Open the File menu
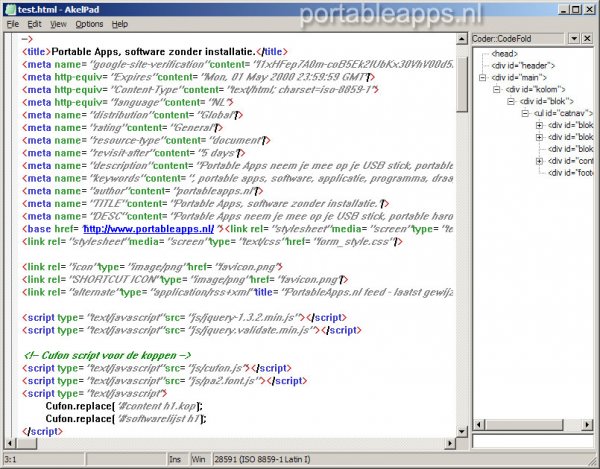The height and width of the screenshot is (469, 600). (x=13, y=23)
